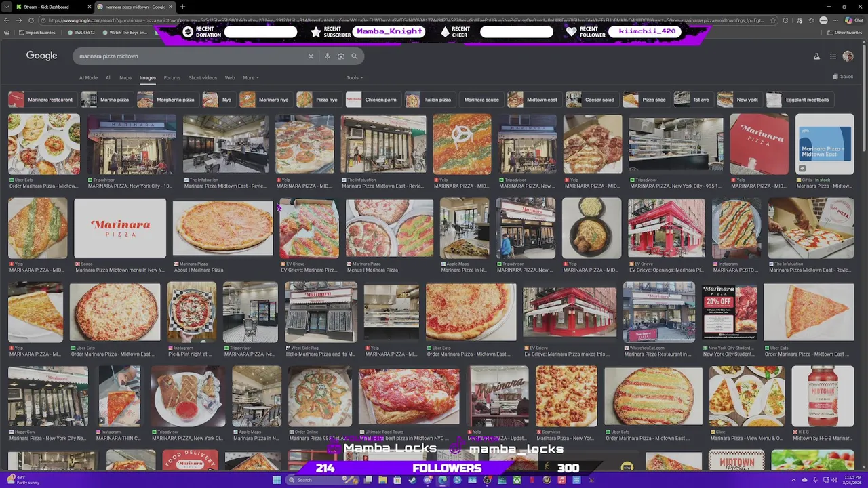Launch Microsoft Store from the taskbar
Viewport: 868px width, 488px height.
(397, 480)
